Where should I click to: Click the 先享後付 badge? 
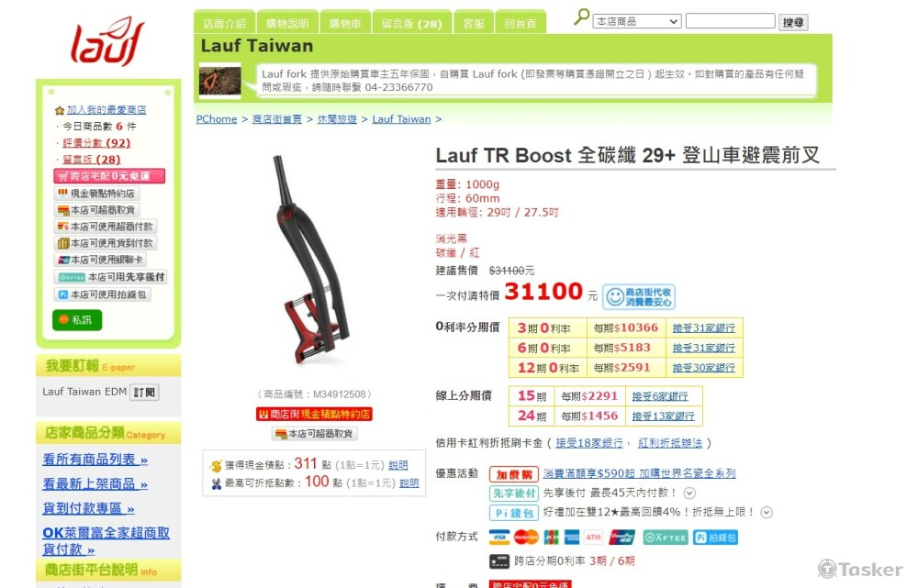[513, 494]
